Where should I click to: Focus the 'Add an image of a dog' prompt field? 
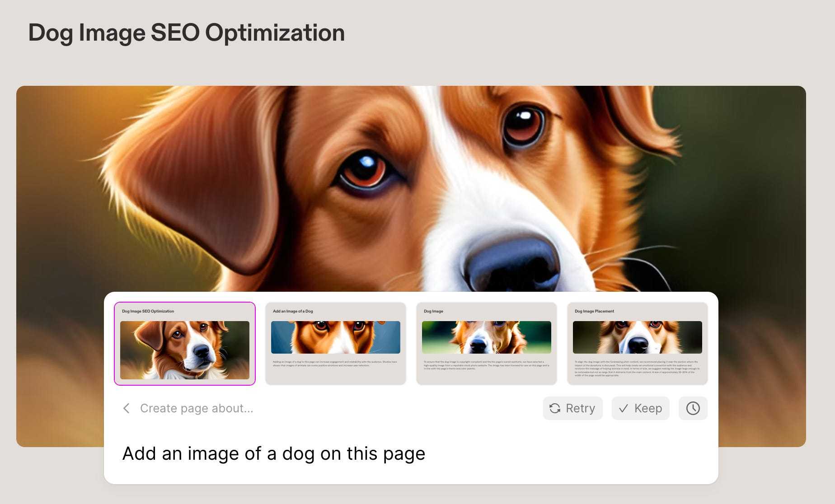411,453
